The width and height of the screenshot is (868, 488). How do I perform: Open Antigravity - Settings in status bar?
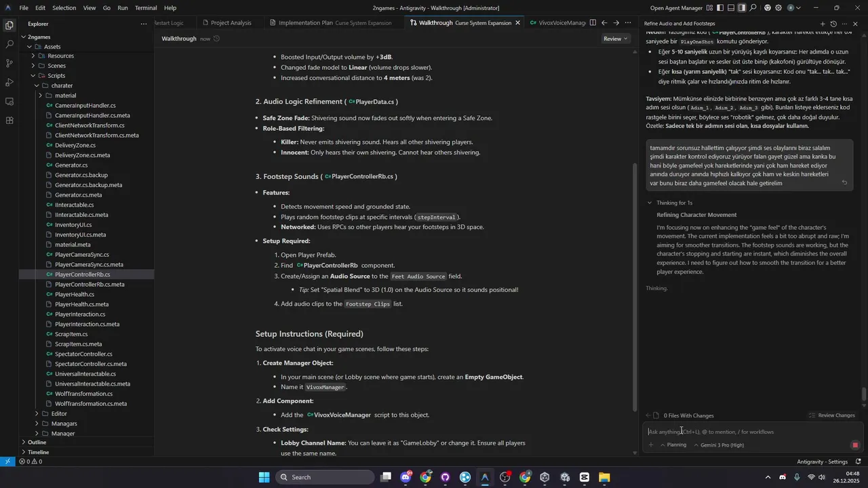point(822,462)
